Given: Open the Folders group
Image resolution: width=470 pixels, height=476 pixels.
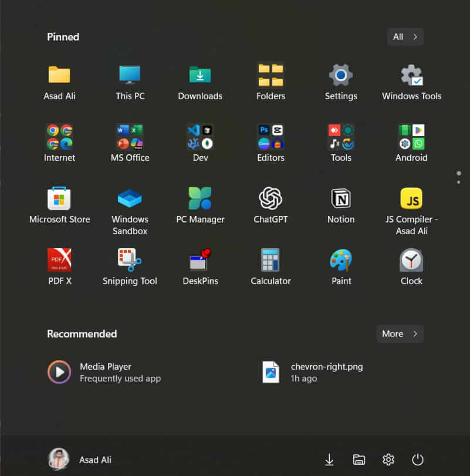Looking at the screenshot, I should (270, 82).
